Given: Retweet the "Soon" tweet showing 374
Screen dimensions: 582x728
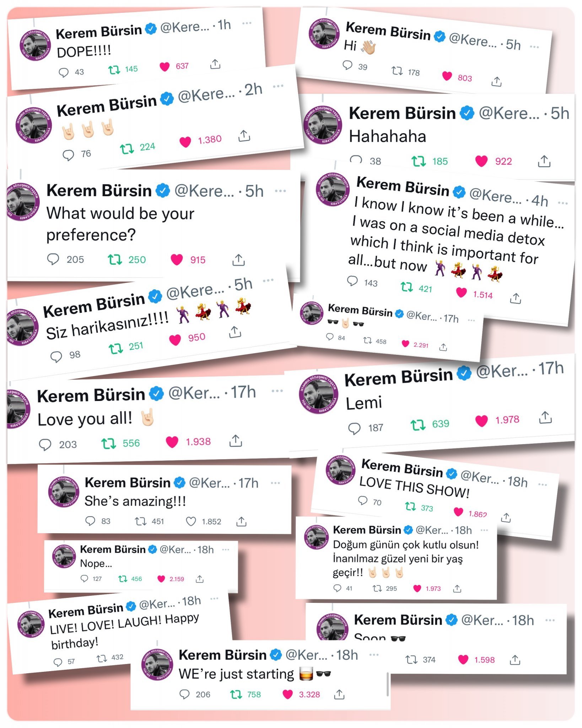Looking at the screenshot, I should coord(411,660).
